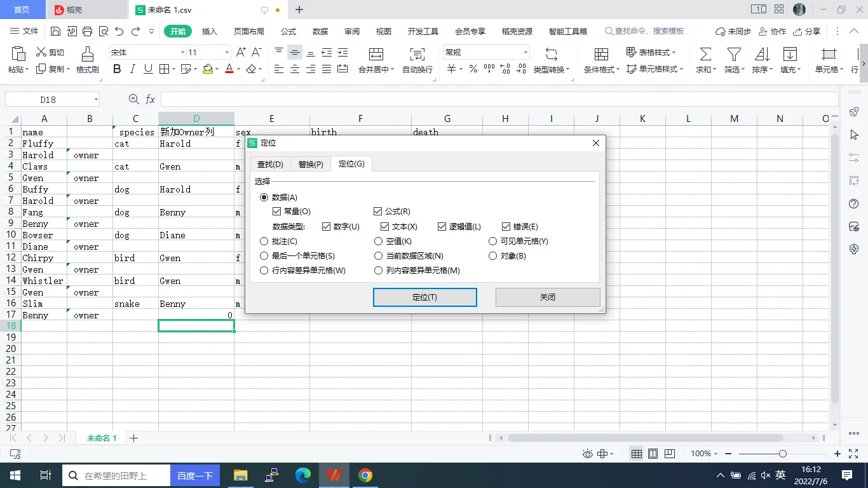Toggle the 数字(U) checkbox
This screenshot has height=488, width=868.
(x=327, y=226)
